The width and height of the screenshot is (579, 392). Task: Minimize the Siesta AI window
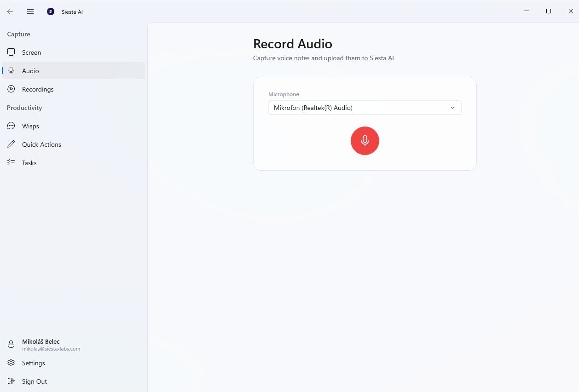click(x=527, y=11)
